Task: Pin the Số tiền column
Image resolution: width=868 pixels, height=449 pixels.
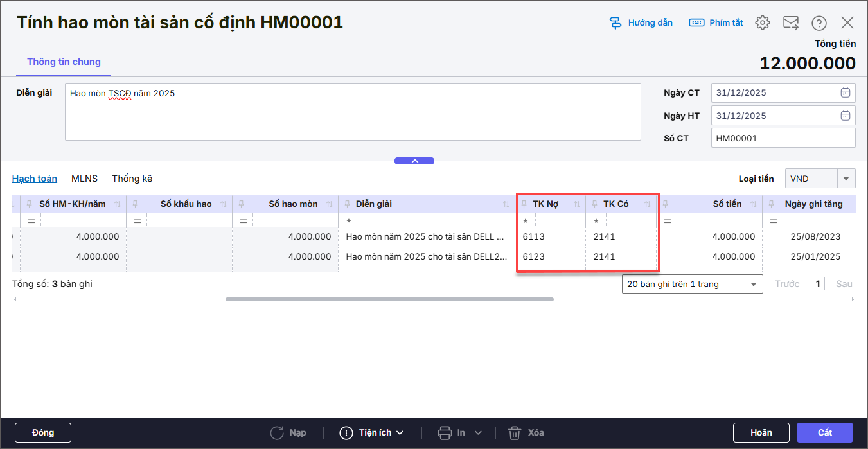Action: (666, 204)
